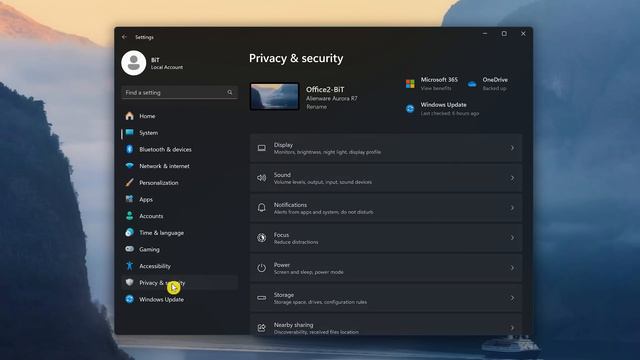Click the Gaming controller icon
This screenshot has width=640, height=360.
129,249
